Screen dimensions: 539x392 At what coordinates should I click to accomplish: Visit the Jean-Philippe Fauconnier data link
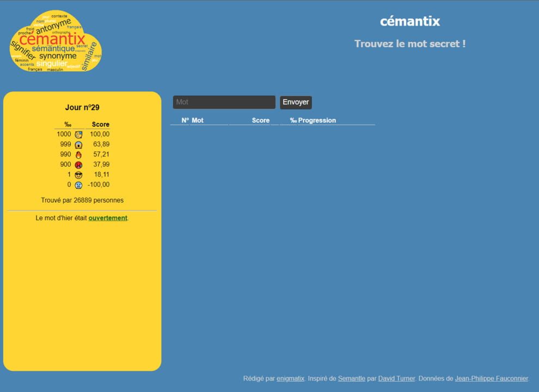click(x=491, y=378)
